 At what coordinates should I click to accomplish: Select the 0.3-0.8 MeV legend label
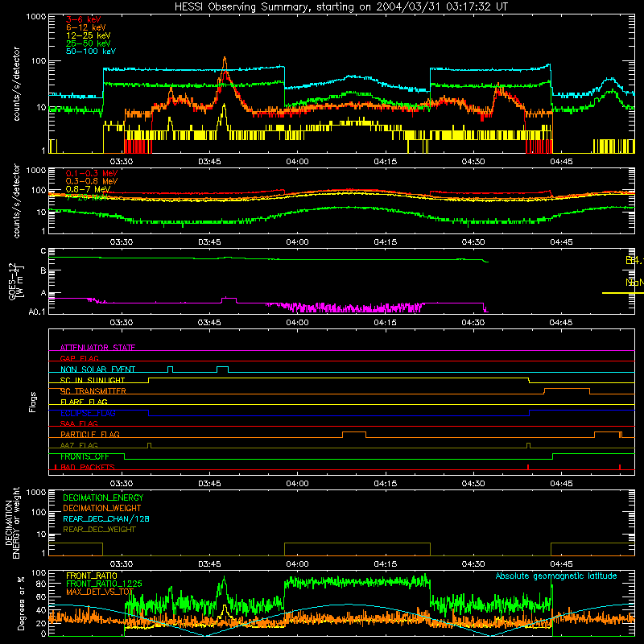click(92, 181)
